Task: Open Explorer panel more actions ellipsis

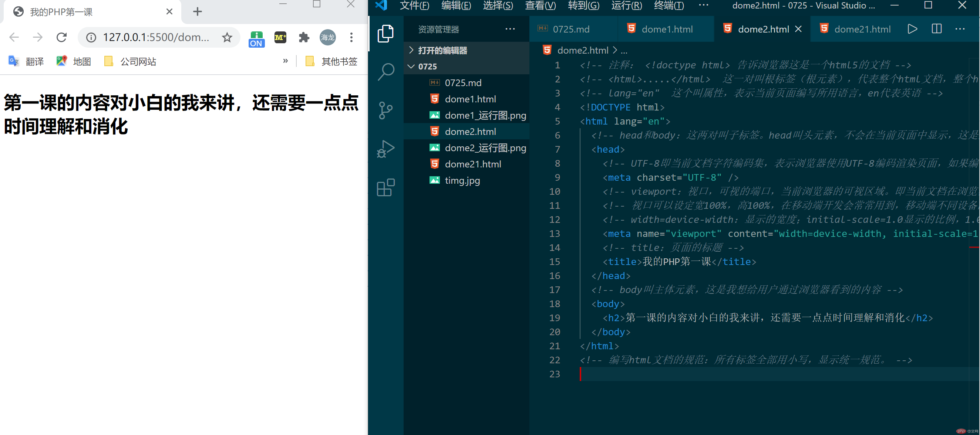Action: [x=510, y=29]
